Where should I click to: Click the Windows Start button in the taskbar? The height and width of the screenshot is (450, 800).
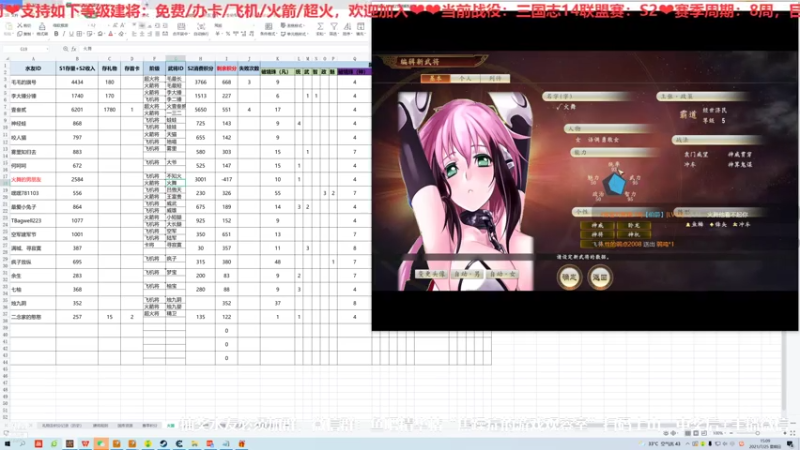tap(7, 444)
